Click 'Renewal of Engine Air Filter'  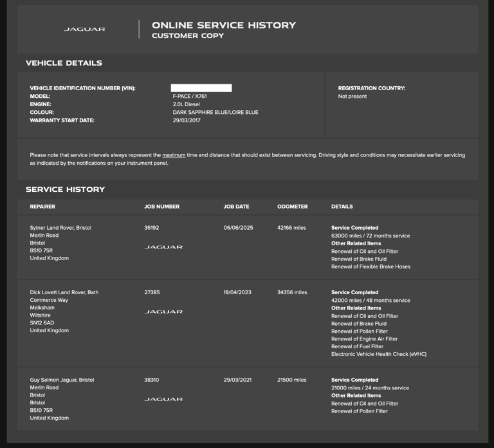click(364, 339)
